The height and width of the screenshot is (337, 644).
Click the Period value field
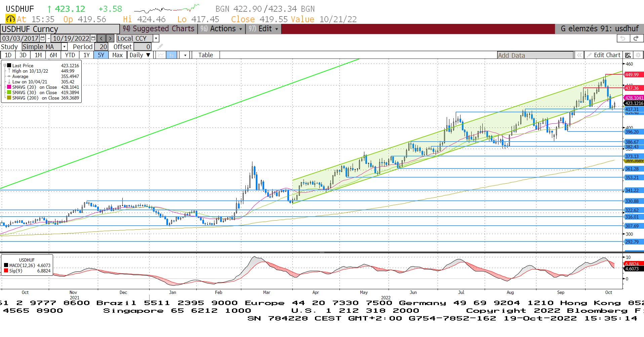[x=101, y=47]
